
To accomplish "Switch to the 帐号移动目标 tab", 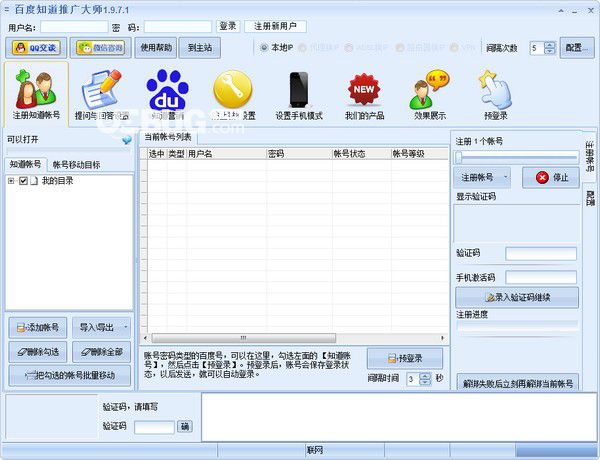I will 76,165.
